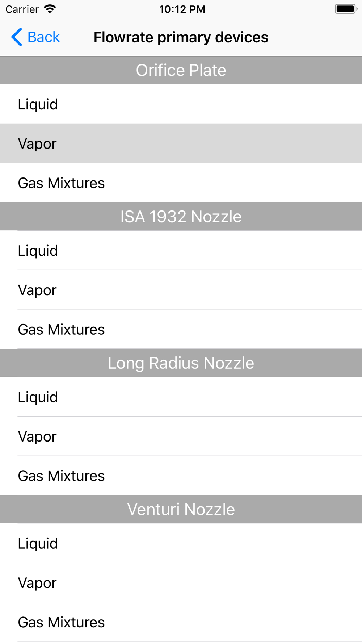
Task: Tap the Back chevron arrow icon
Action: [x=17, y=37]
